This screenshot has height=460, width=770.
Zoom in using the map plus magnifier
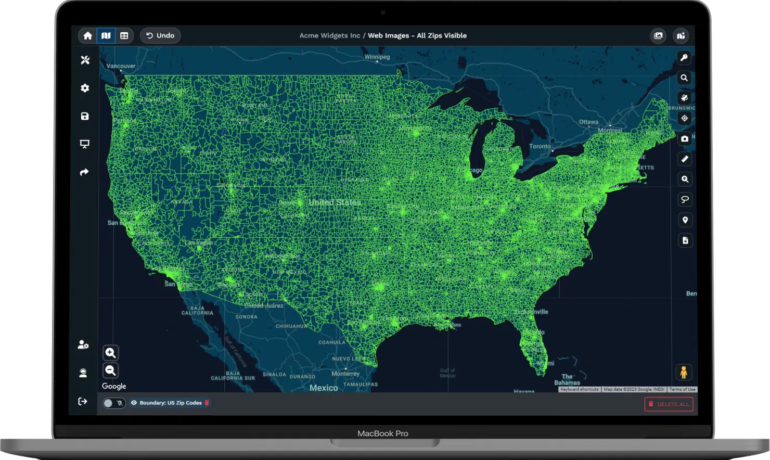pos(111,353)
